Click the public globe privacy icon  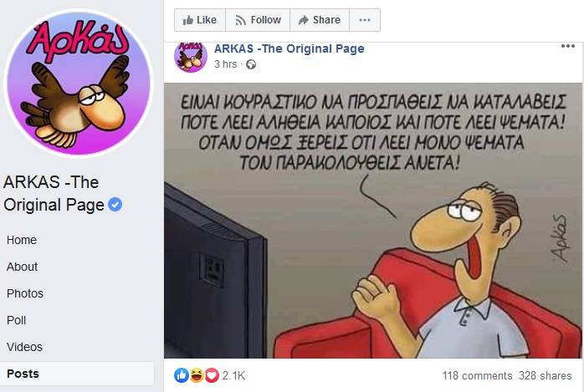251,64
